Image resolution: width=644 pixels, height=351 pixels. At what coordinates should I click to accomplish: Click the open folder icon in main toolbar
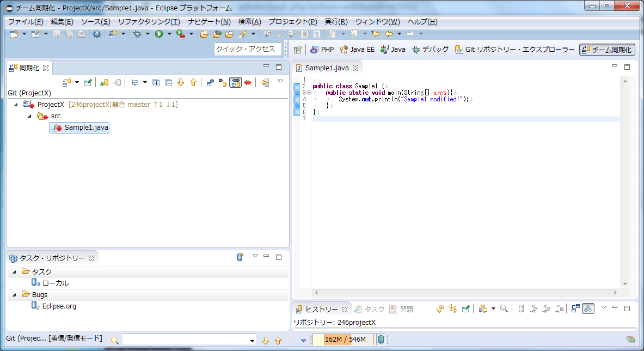coord(204,34)
